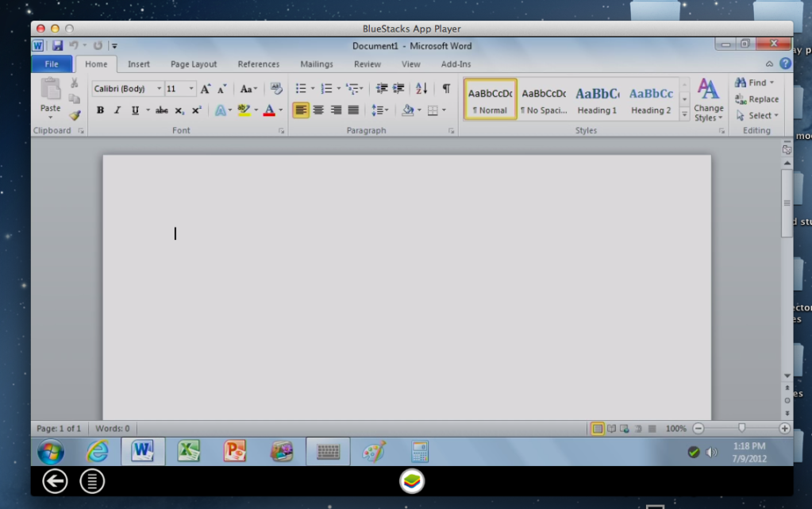Viewport: 812px width, 509px height.
Task: Click the on-screen keyboard taskbar icon
Action: (328, 452)
